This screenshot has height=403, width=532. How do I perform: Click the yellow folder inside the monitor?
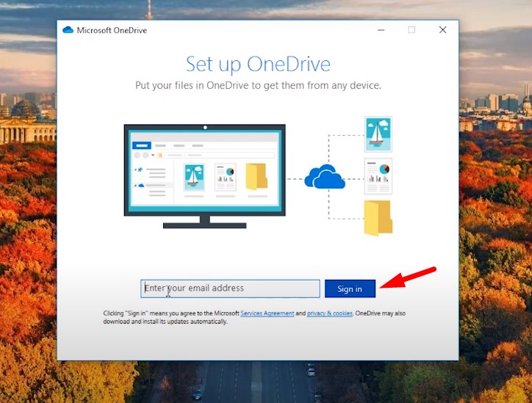256,177
